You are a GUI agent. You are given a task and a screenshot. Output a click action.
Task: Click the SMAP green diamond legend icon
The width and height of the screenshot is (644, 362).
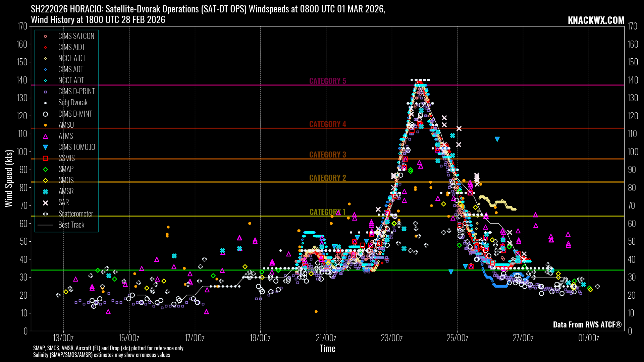pos(46,169)
